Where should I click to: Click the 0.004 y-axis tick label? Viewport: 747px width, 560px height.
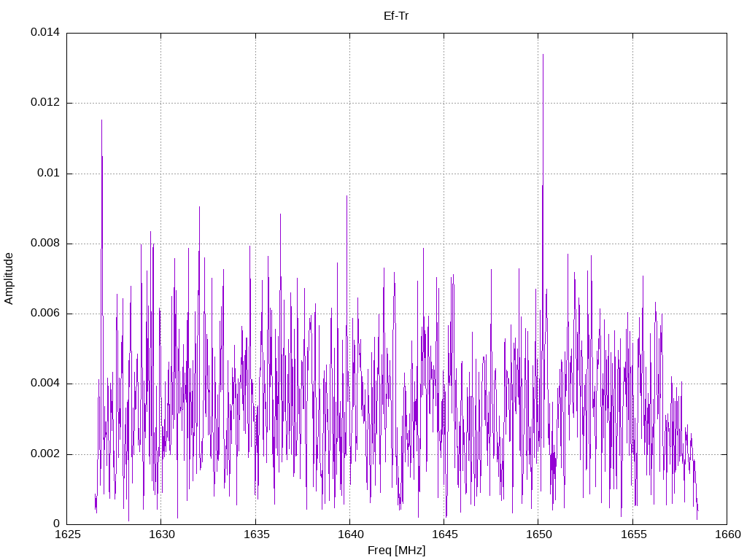point(45,384)
